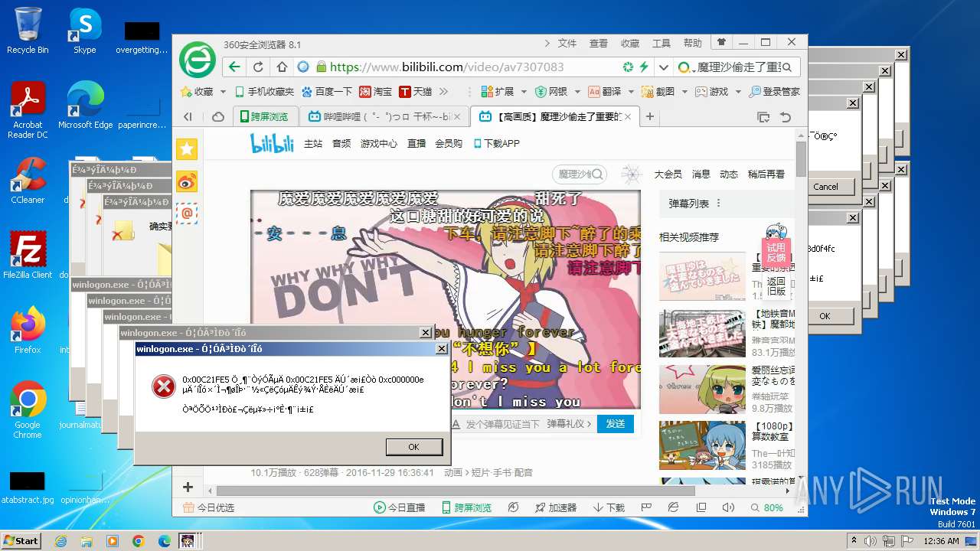Click the 发送 send danmaku button

click(616, 423)
